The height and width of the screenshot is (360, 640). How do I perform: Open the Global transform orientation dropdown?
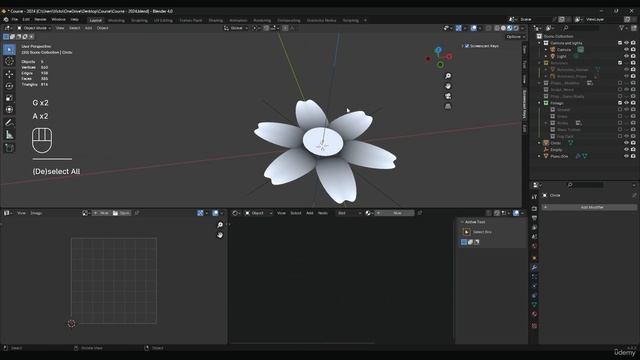(x=236, y=28)
